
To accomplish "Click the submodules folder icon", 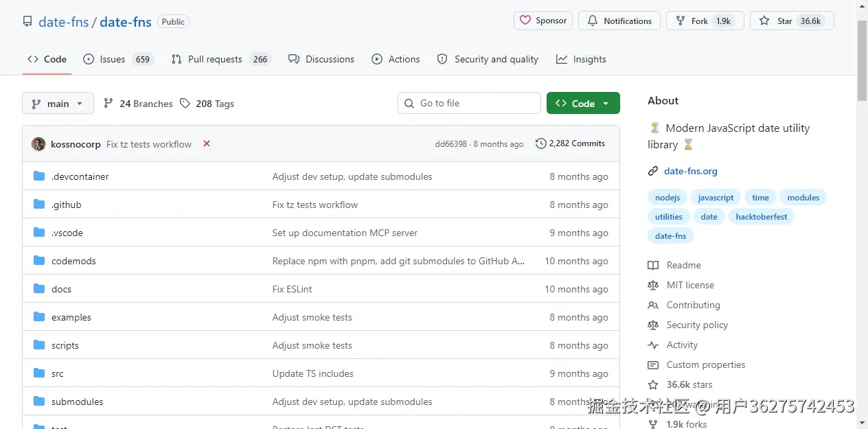I will (39, 402).
